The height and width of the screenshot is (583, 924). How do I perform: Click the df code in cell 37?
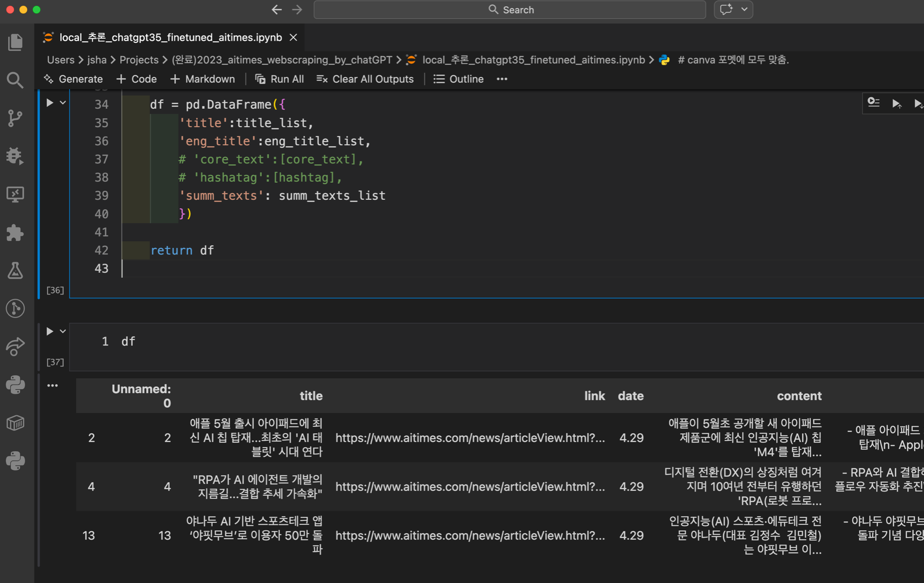(x=128, y=341)
